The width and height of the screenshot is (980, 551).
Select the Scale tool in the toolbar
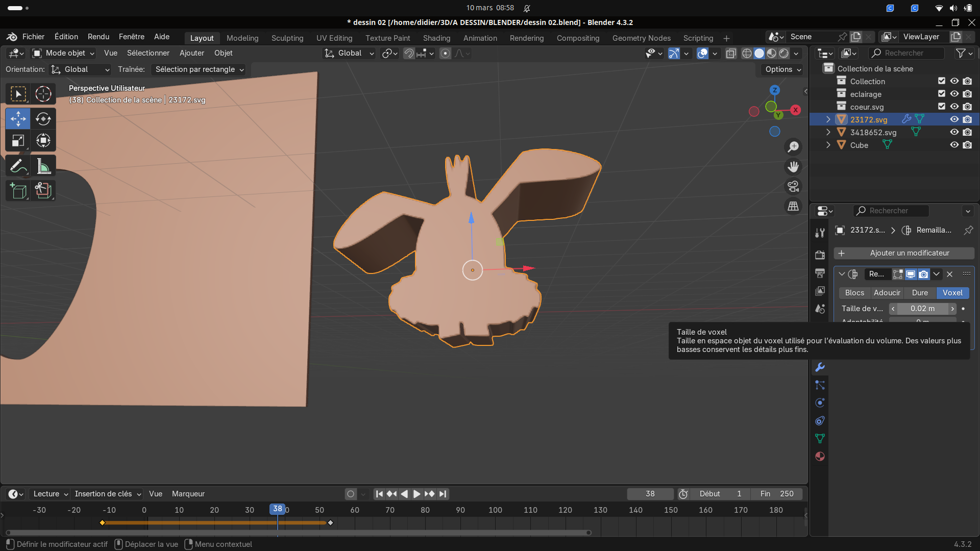coord(18,140)
